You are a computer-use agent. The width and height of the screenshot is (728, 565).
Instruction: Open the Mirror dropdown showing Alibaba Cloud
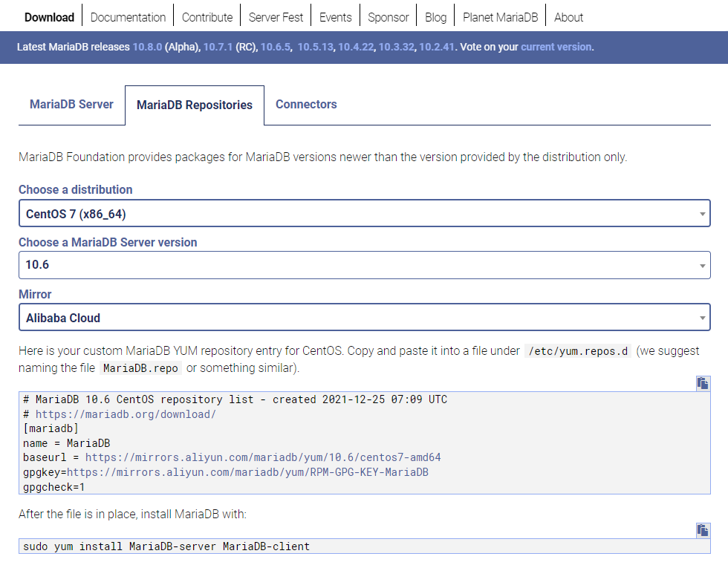pyautogui.click(x=365, y=317)
